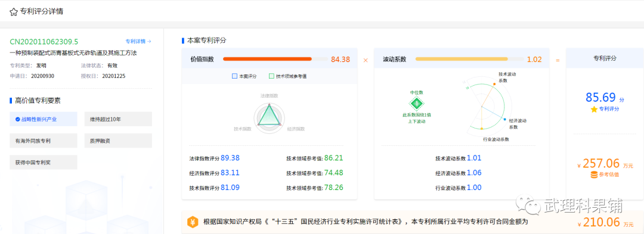Click the 85.69 patent score

coord(600,98)
